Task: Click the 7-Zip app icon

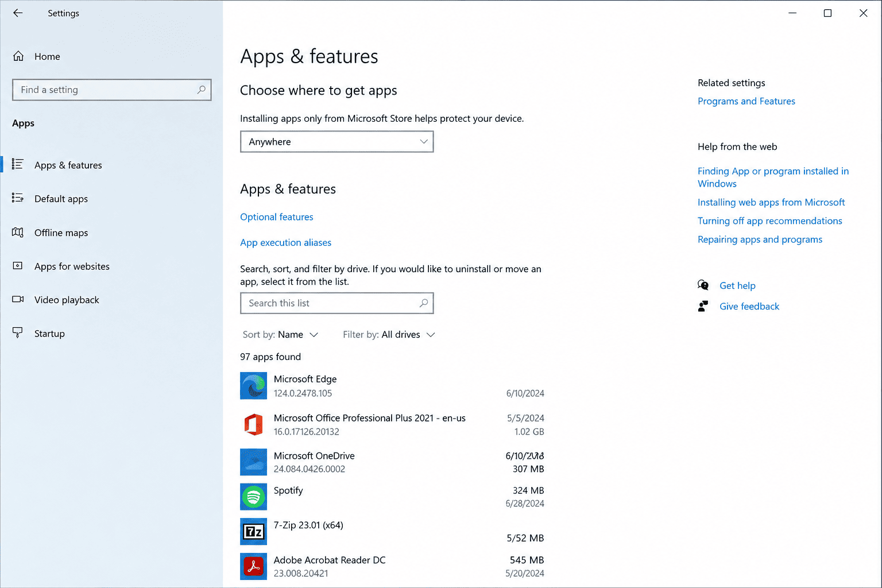Action: coord(253,532)
